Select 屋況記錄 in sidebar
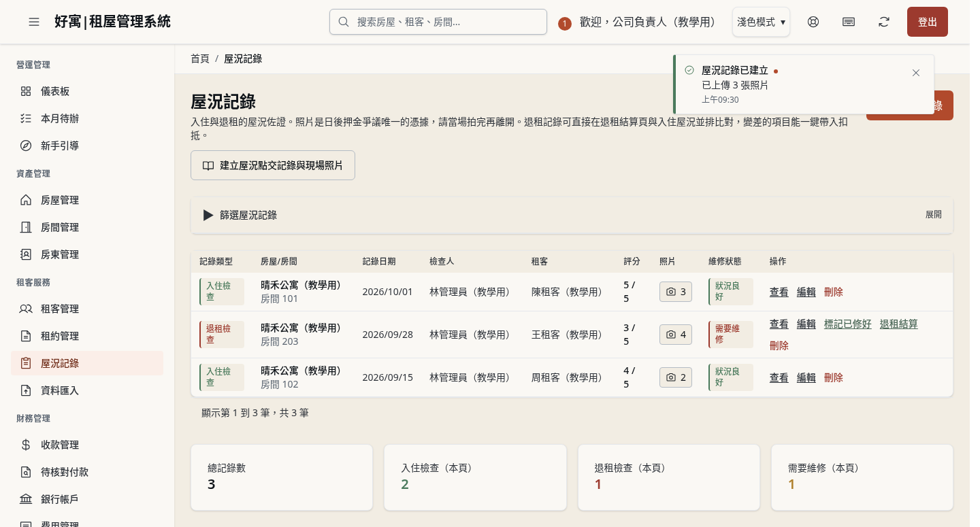The height and width of the screenshot is (527, 980). click(87, 363)
